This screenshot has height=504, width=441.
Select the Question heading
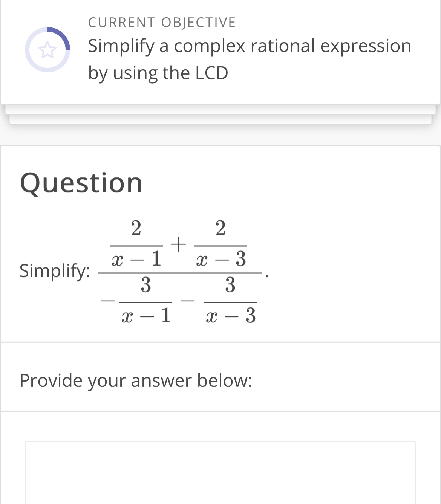(81, 183)
